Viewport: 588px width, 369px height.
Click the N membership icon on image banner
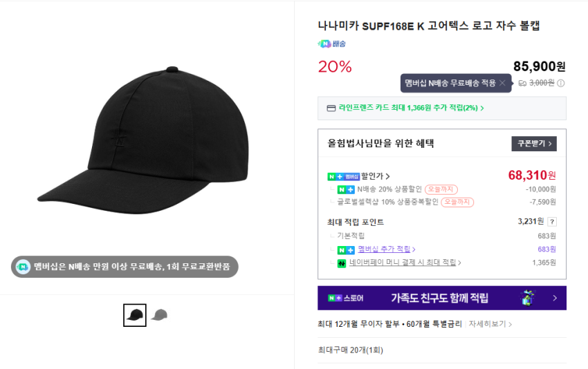click(x=23, y=267)
